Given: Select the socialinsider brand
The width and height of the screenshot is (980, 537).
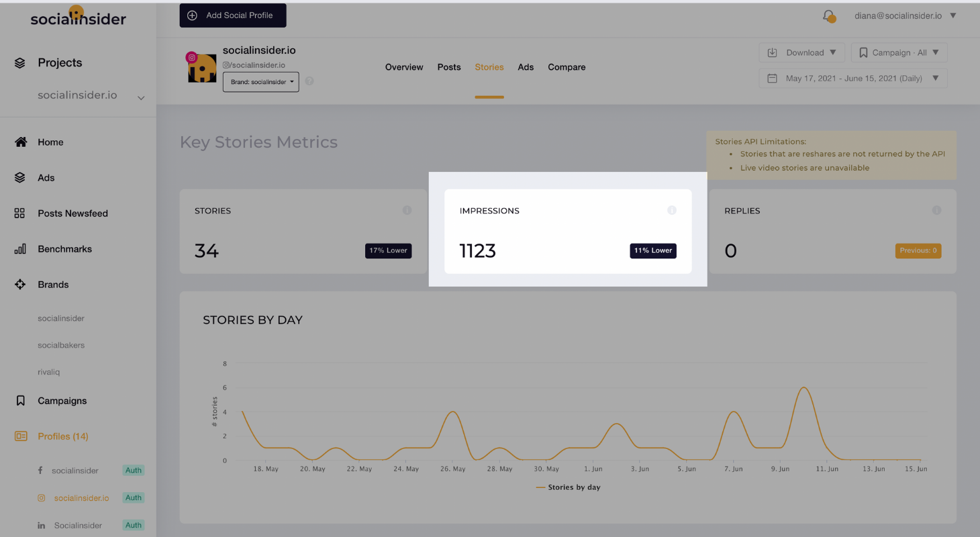Looking at the screenshot, I should [x=61, y=319].
